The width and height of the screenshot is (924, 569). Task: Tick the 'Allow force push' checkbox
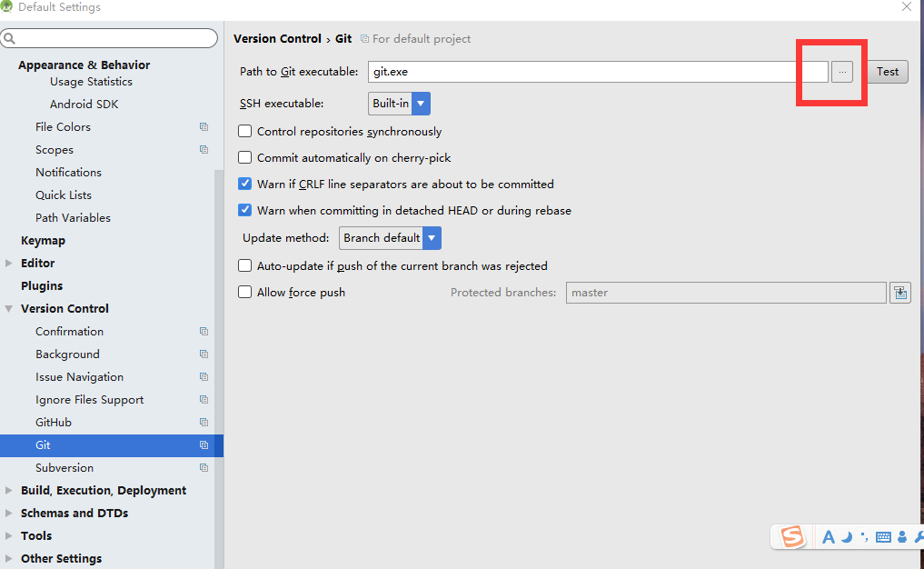point(244,293)
